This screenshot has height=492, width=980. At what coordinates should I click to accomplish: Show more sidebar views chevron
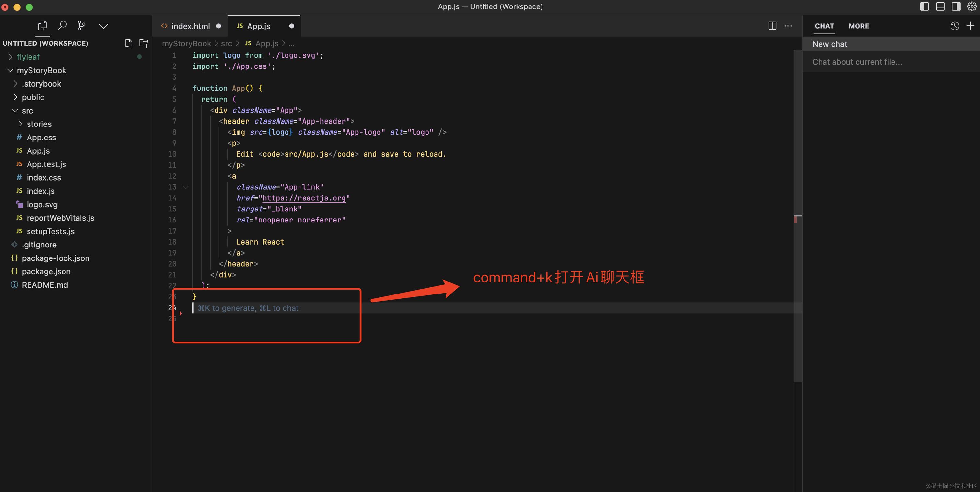coord(103,26)
